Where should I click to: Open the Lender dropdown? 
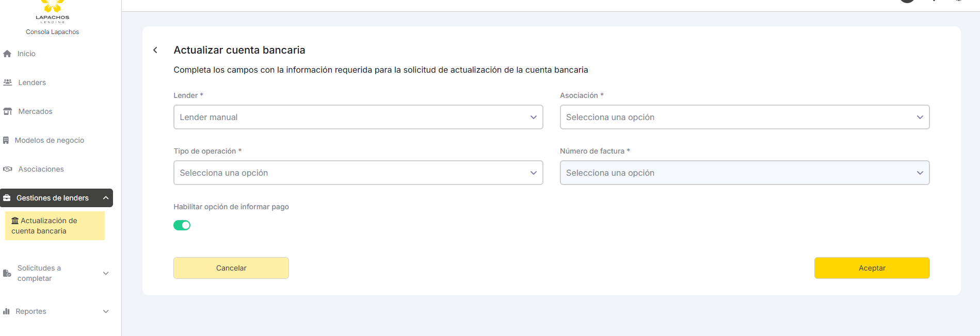[x=358, y=117]
